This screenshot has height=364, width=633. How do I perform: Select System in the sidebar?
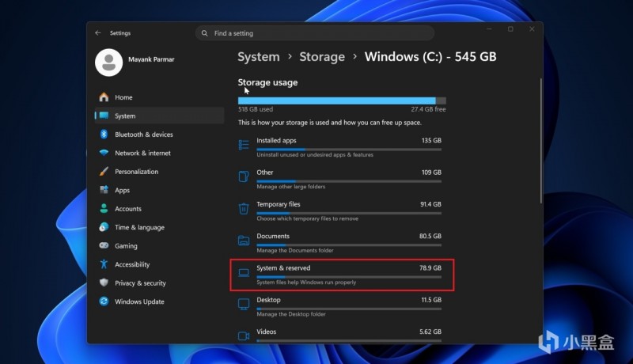point(159,116)
